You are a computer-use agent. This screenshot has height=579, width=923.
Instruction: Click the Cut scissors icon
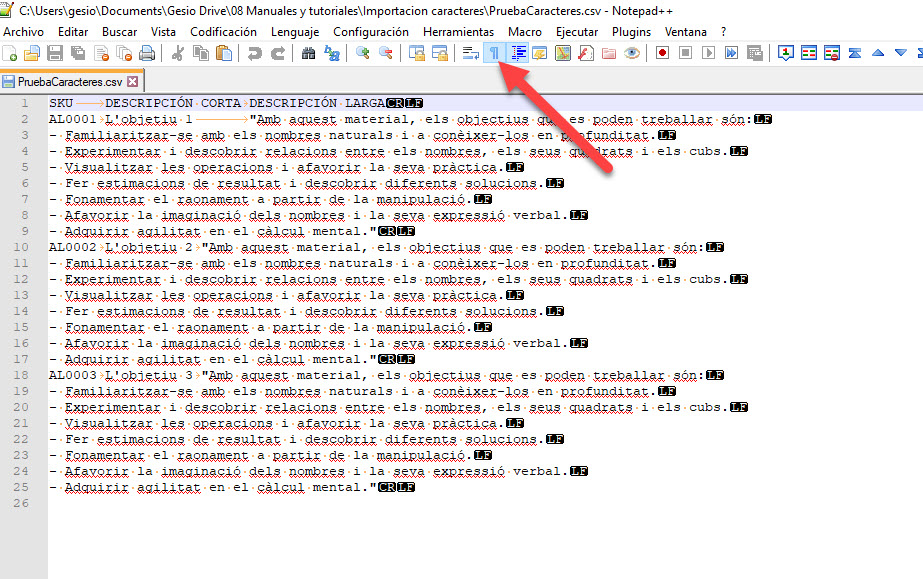tap(177, 54)
